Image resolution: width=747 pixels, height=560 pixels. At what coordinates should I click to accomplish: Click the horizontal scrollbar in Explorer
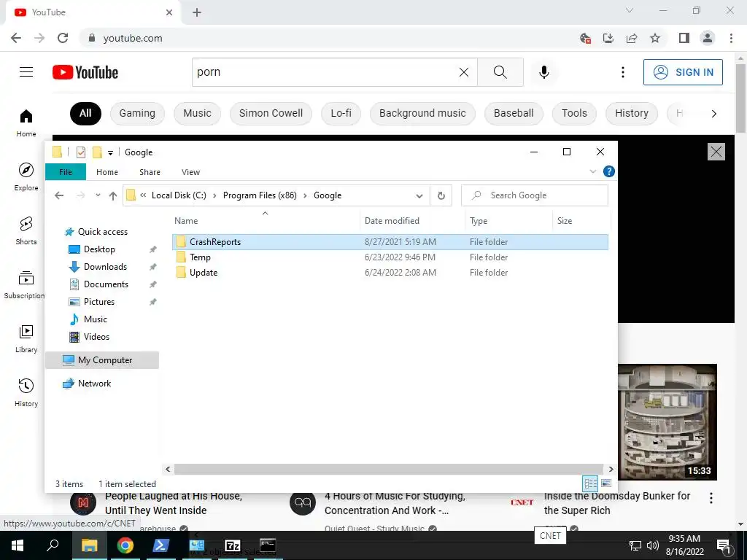click(389, 469)
